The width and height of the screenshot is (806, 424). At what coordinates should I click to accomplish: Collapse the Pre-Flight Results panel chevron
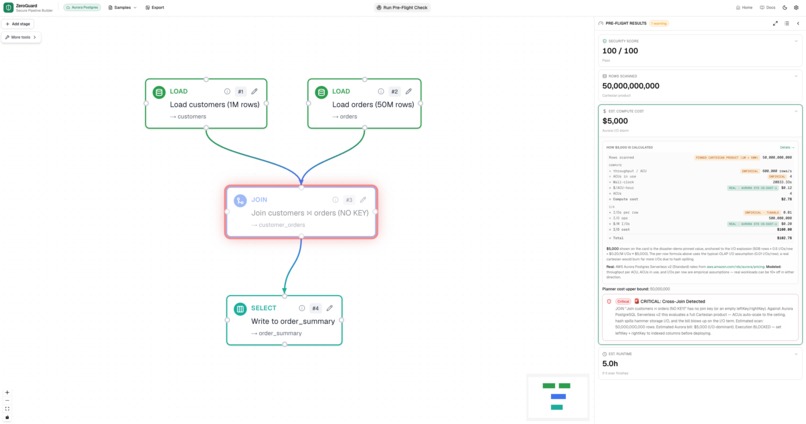tap(798, 24)
